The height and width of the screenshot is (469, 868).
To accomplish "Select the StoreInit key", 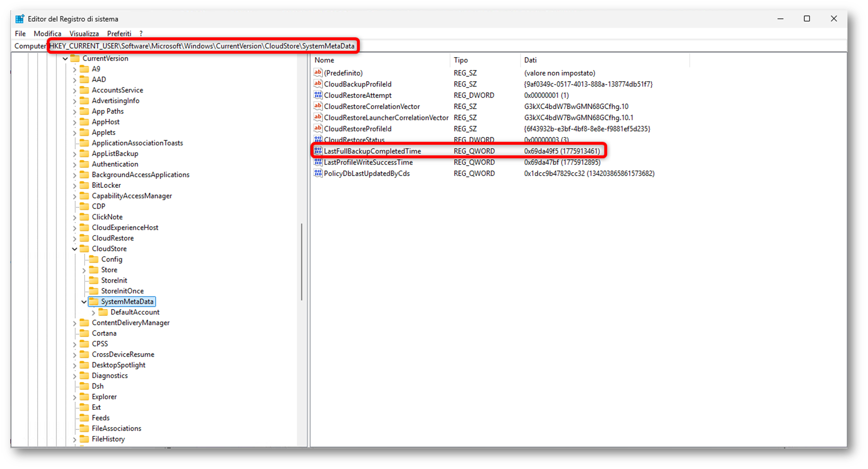I will pyautogui.click(x=114, y=281).
